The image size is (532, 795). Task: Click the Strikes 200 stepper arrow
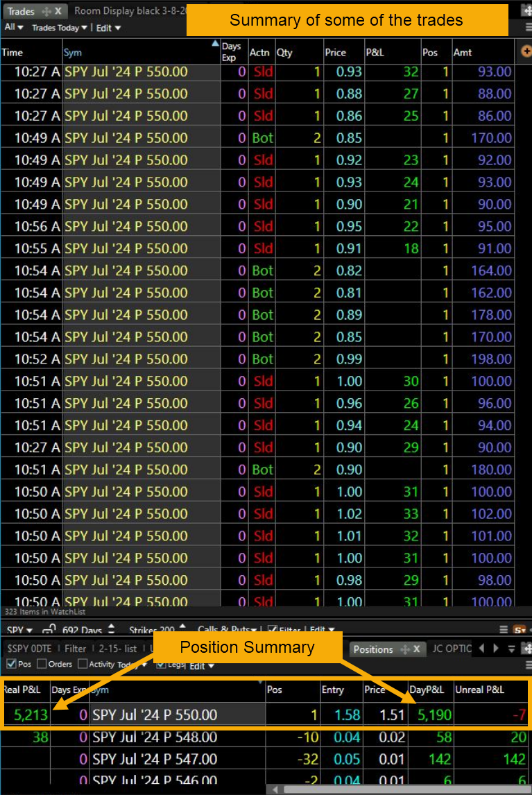pyautogui.click(x=182, y=628)
